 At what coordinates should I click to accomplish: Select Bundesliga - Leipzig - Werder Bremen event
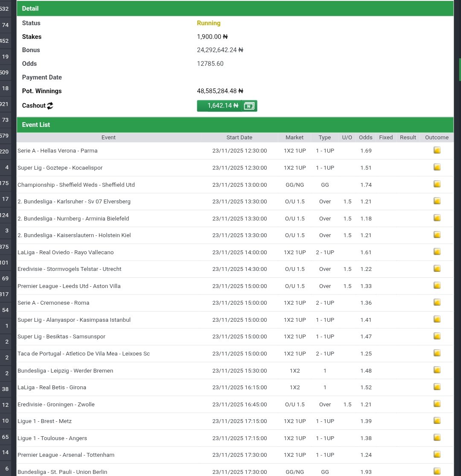[x=65, y=370]
